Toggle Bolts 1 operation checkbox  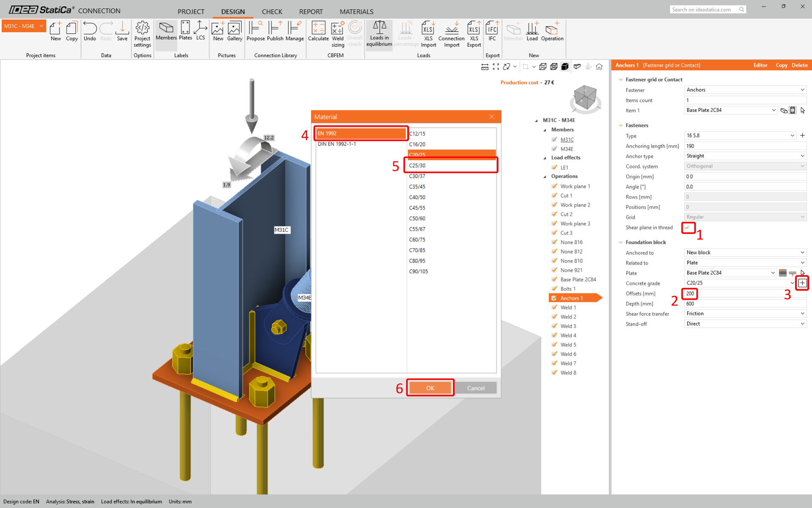click(x=554, y=289)
